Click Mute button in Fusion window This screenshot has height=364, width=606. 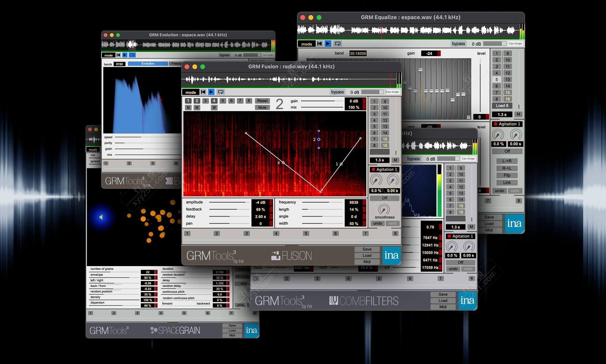(262, 108)
